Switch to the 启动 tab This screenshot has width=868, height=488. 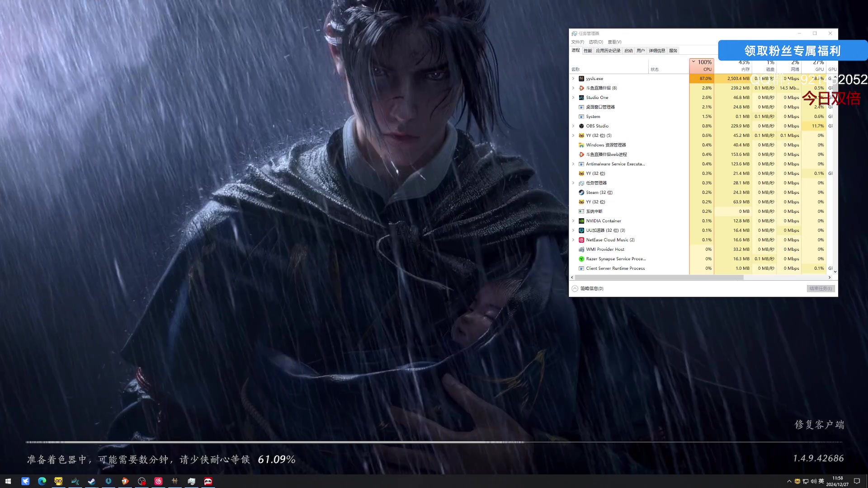628,51
